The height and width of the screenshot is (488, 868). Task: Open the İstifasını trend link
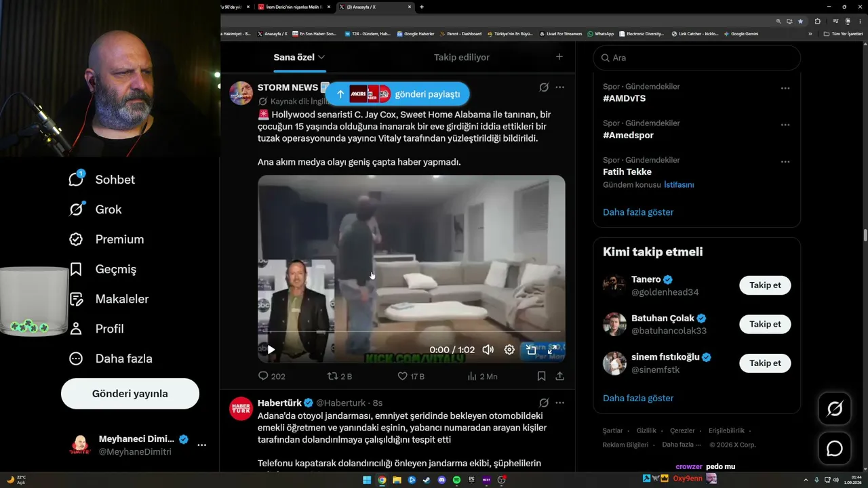(679, 184)
